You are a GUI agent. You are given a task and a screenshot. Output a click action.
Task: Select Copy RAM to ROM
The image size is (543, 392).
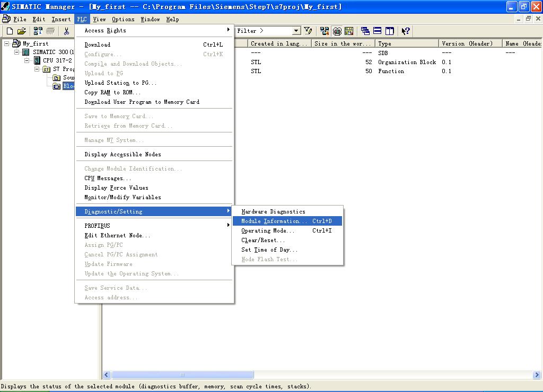tap(154, 92)
